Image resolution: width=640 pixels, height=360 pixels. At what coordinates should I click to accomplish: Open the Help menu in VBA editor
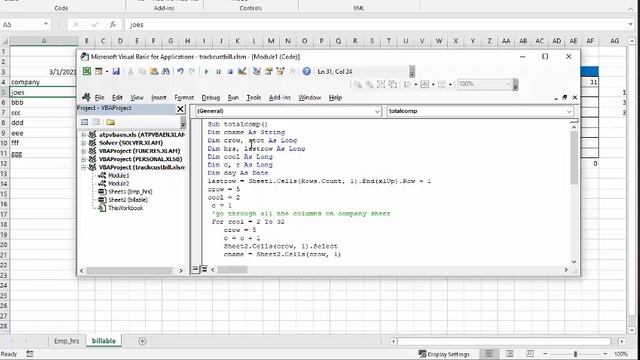click(335, 98)
